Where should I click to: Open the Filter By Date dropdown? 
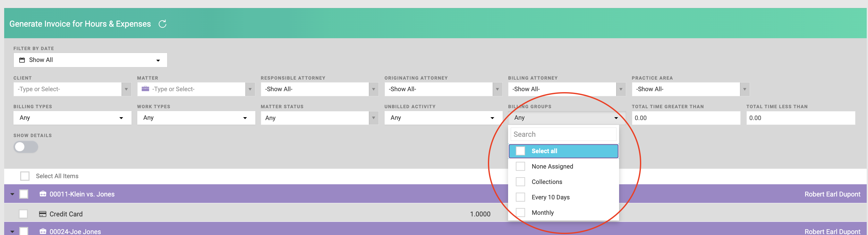tap(90, 60)
